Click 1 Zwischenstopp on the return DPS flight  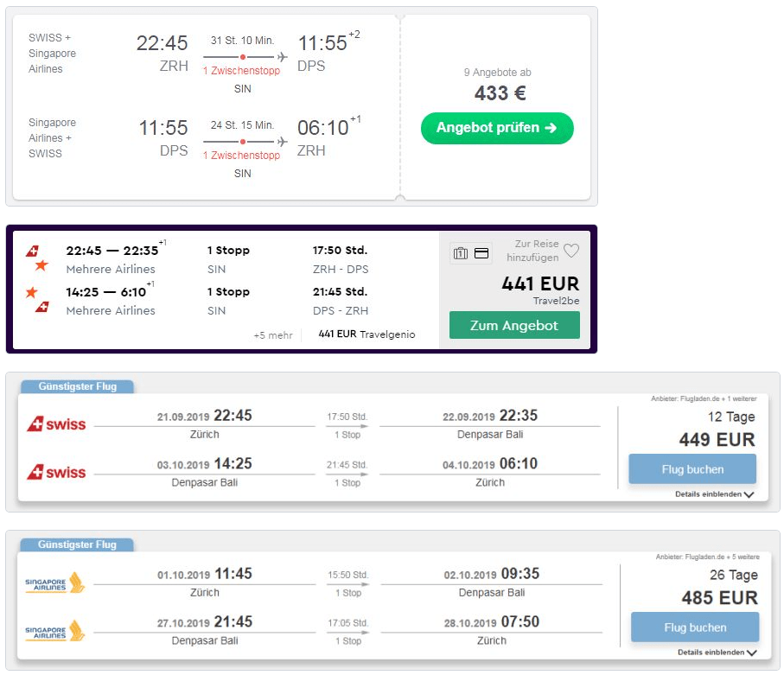click(x=242, y=155)
